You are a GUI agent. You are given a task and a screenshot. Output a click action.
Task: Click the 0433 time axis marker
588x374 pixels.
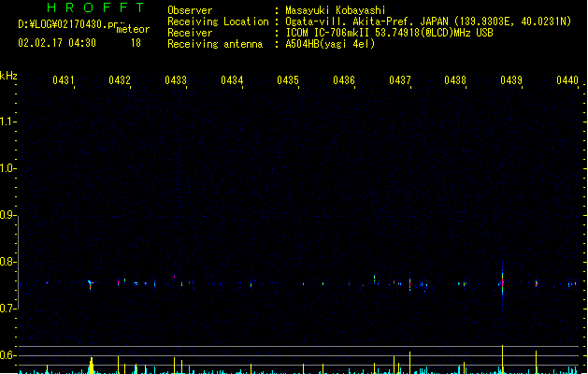click(x=176, y=80)
